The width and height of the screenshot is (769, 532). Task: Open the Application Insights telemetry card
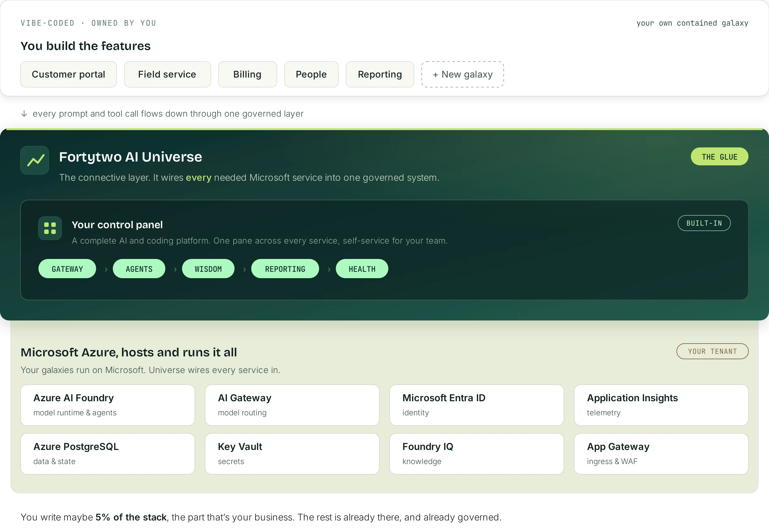pos(661,405)
